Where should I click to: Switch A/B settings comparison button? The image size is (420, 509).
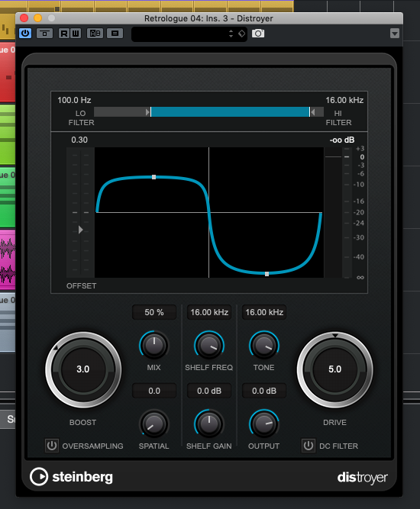point(95,33)
